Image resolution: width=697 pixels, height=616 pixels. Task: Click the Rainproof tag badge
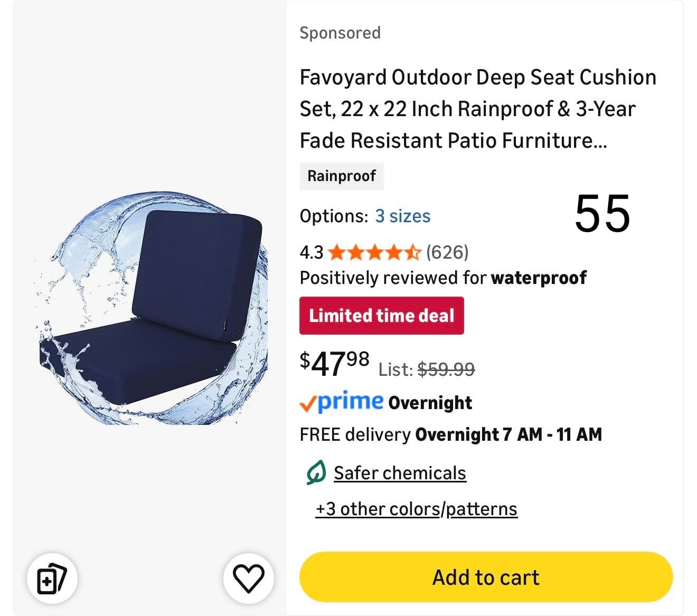tap(342, 176)
